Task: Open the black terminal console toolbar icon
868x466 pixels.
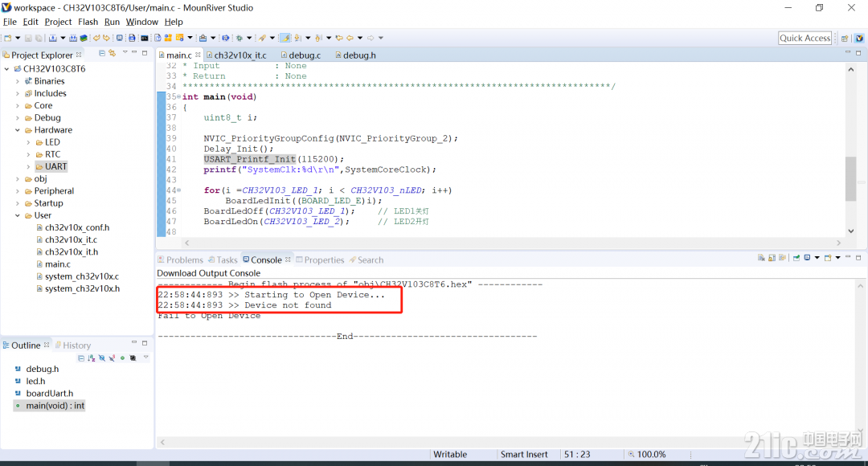Action: tap(145, 39)
